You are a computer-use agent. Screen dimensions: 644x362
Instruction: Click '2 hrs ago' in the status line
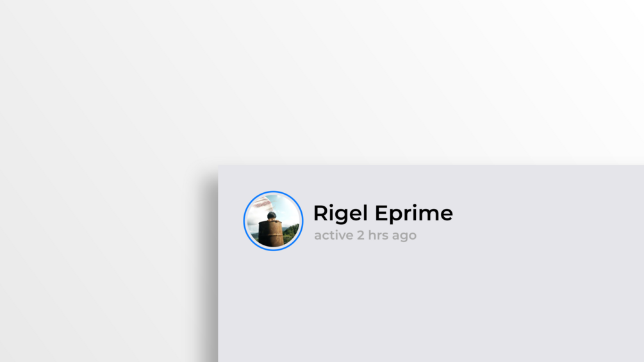click(386, 235)
